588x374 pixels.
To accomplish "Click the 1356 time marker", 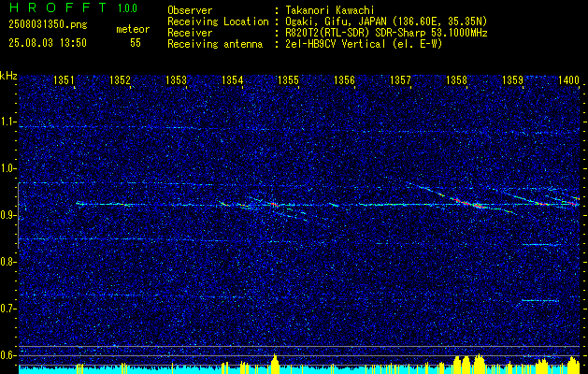I will pos(344,79).
